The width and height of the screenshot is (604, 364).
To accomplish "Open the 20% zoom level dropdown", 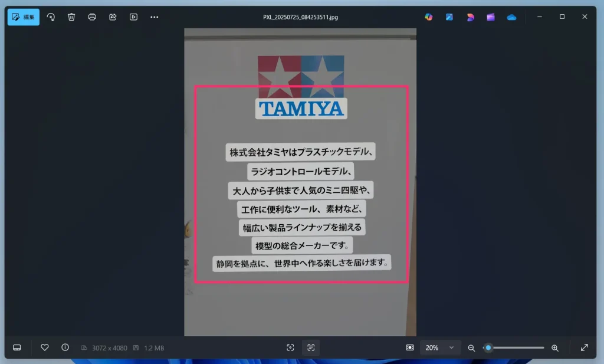I will click(440, 347).
